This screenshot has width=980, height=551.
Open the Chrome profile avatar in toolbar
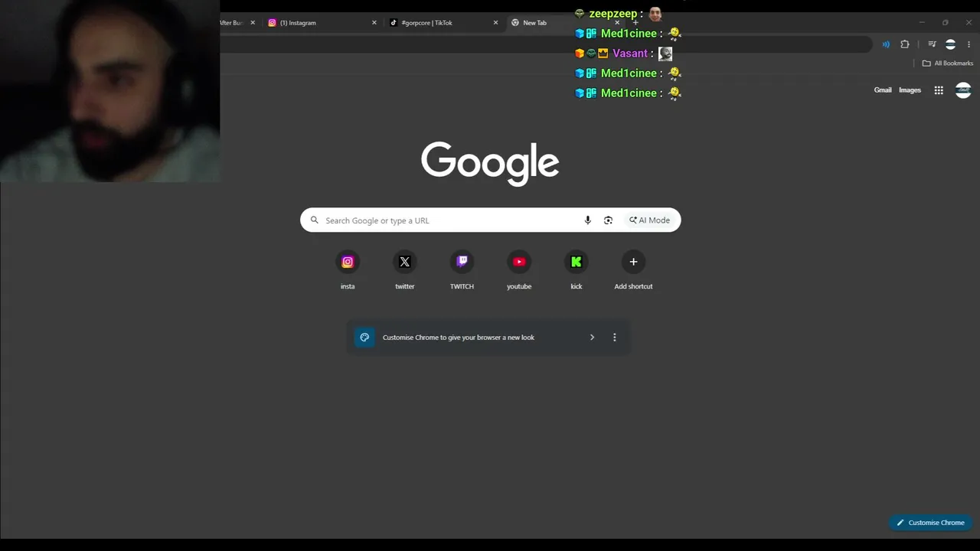pyautogui.click(x=950, y=44)
